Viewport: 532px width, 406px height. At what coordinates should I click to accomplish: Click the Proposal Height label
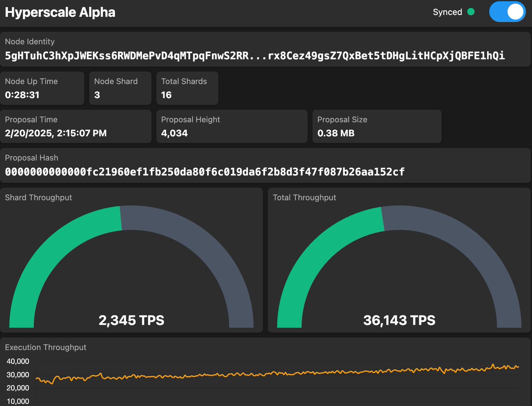(191, 120)
